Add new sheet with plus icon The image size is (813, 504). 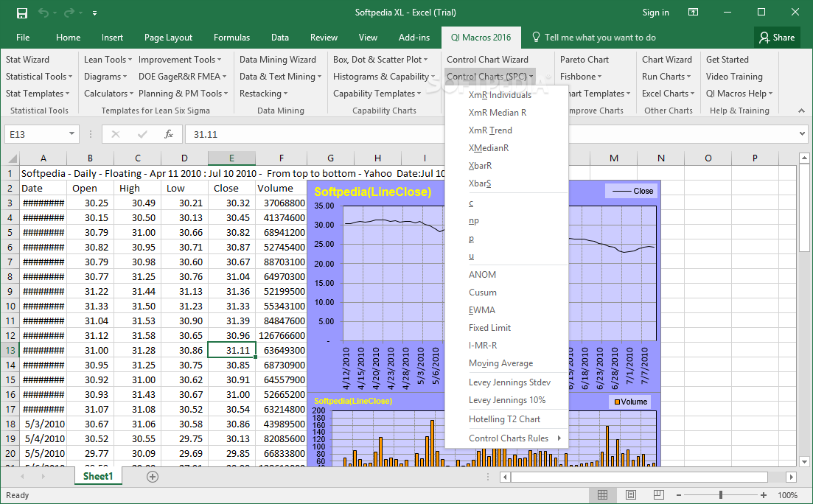(x=153, y=477)
